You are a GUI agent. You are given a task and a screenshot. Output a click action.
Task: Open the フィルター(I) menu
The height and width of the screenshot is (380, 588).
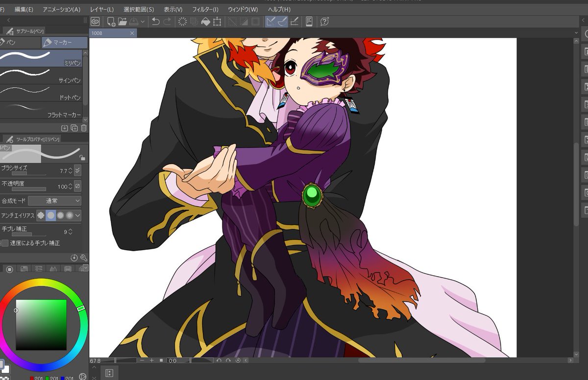point(205,9)
